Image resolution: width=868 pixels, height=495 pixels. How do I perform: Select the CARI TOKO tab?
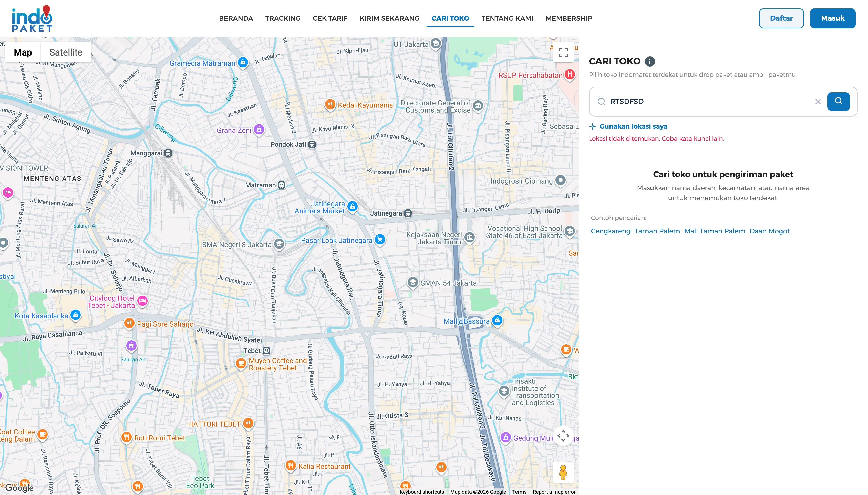[x=450, y=18]
